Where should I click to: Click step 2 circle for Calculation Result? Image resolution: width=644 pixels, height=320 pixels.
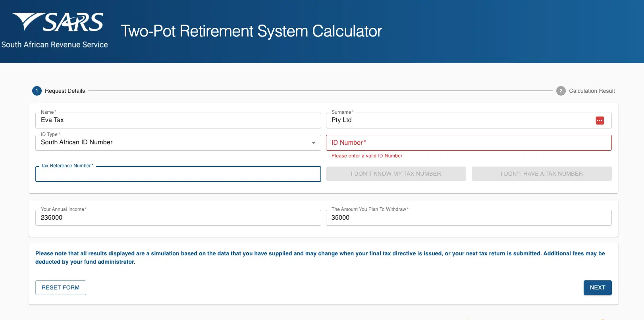pyautogui.click(x=561, y=91)
